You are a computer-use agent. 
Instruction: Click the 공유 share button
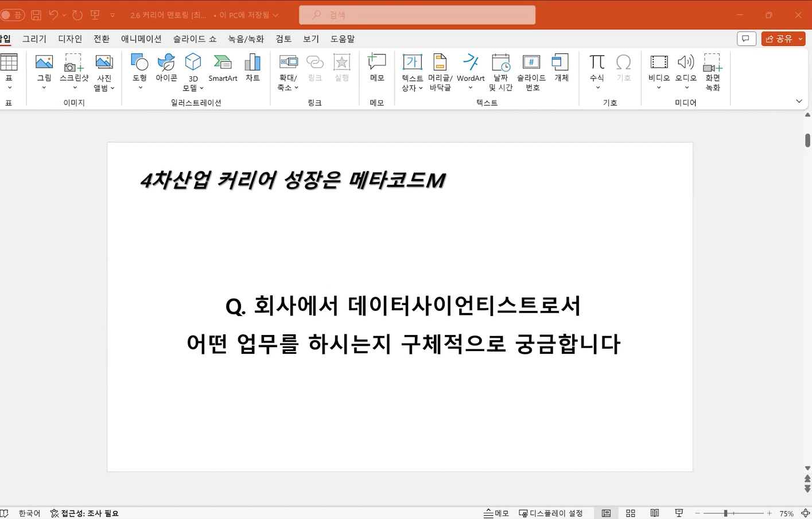tap(779, 38)
